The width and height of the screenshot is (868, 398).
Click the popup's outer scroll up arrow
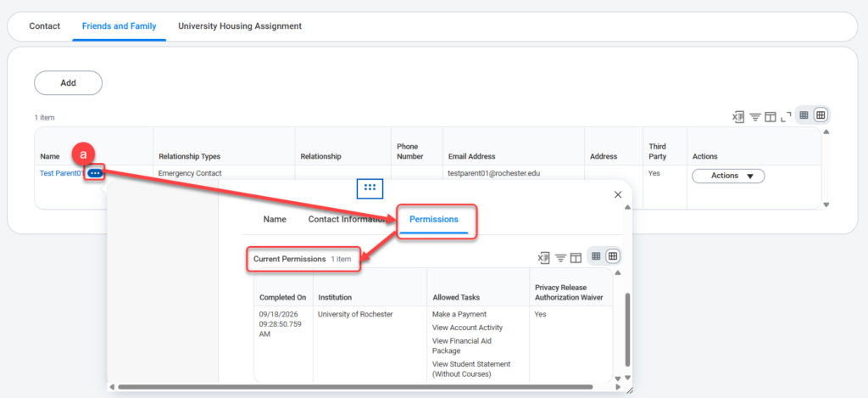[627, 208]
